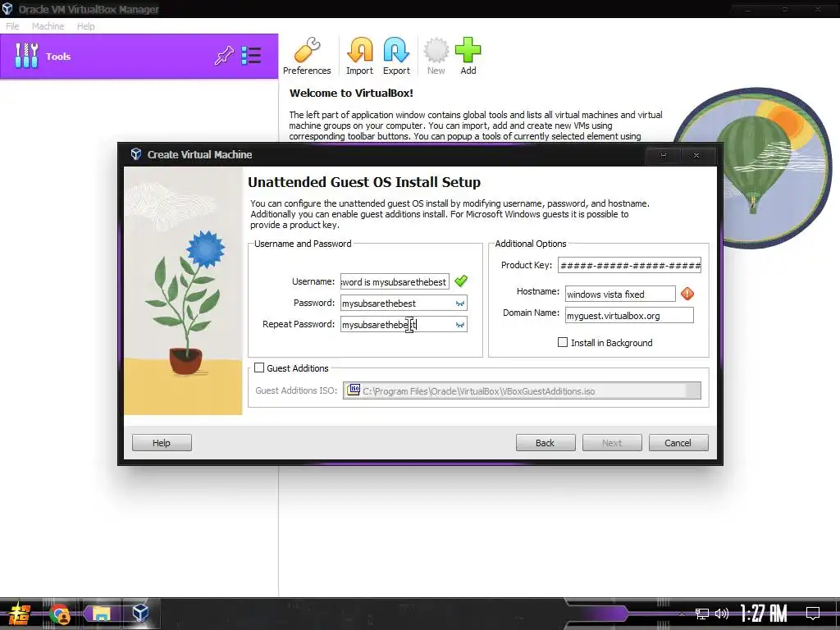Click the Product Key field
This screenshot has height=630, width=840.
pos(629,265)
